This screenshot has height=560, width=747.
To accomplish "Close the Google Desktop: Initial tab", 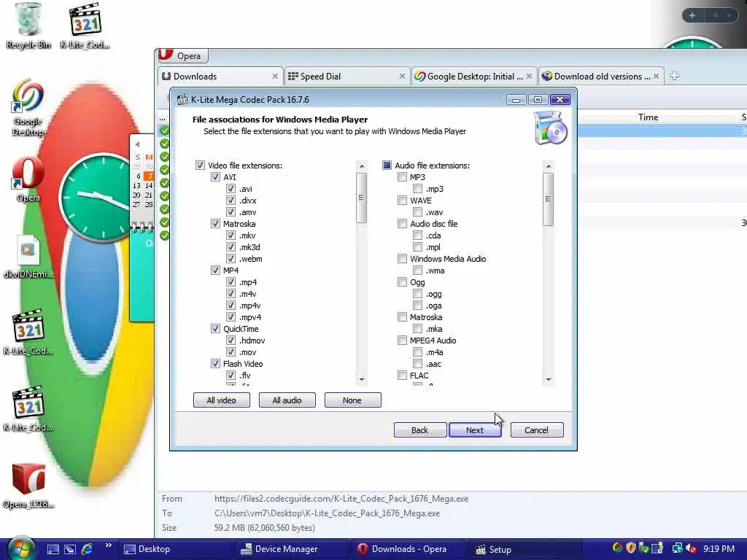I will pyautogui.click(x=530, y=76).
